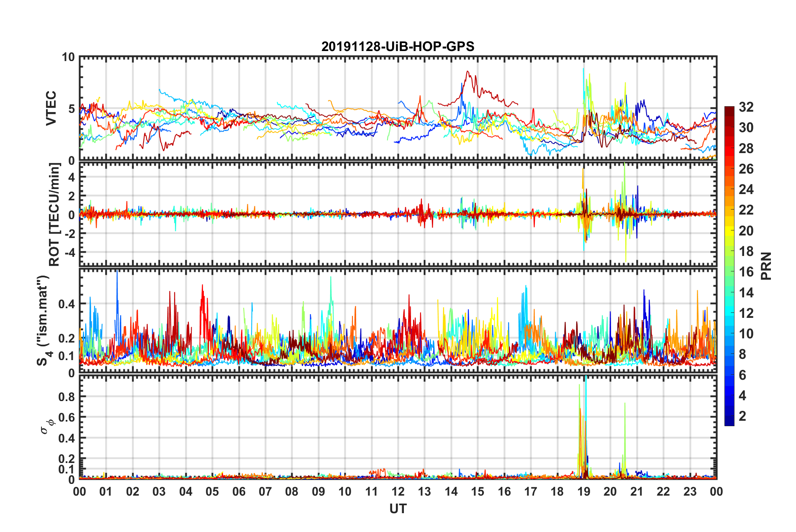The width and height of the screenshot is (796, 532).
Task: Click the sigma phi axis label
Action: point(47,426)
